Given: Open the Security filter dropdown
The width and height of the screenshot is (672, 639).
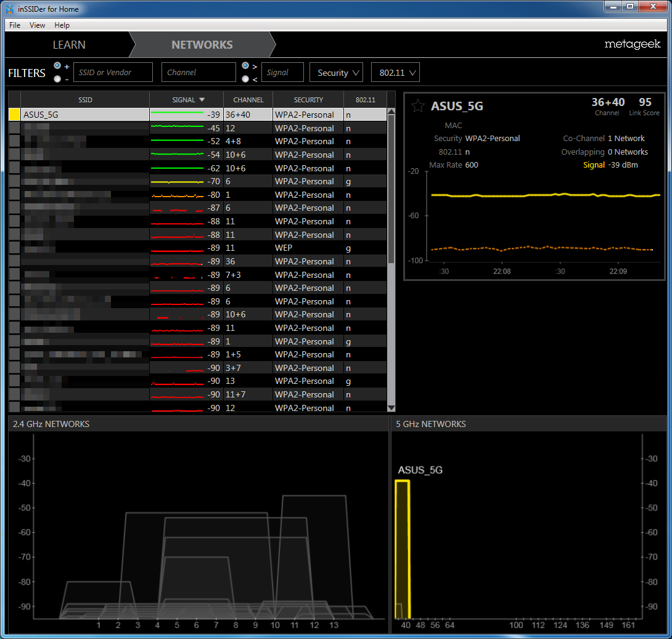Looking at the screenshot, I should point(336,72).
